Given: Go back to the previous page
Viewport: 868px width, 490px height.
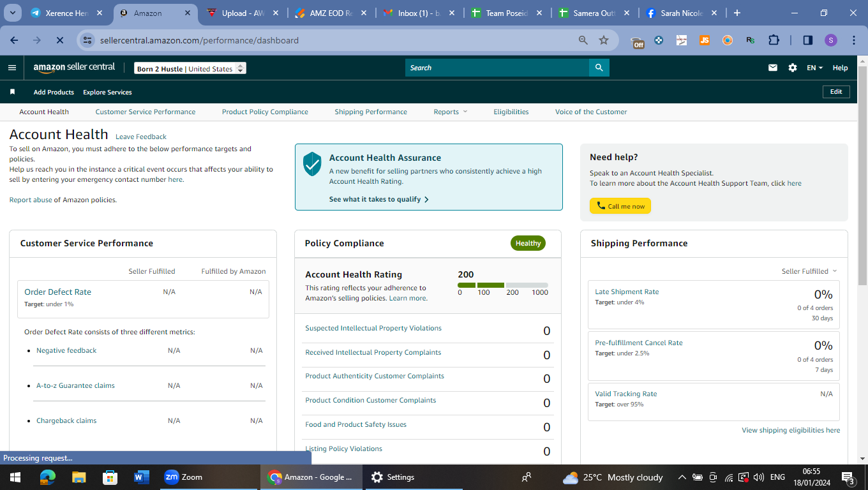Looking at the screenshot, I should tap(14, 40).
